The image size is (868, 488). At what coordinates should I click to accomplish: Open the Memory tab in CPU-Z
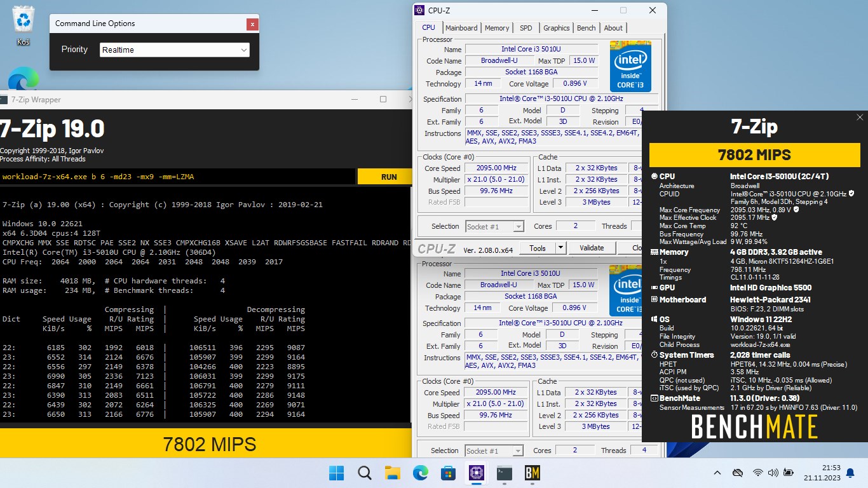[x=497, y=28]
